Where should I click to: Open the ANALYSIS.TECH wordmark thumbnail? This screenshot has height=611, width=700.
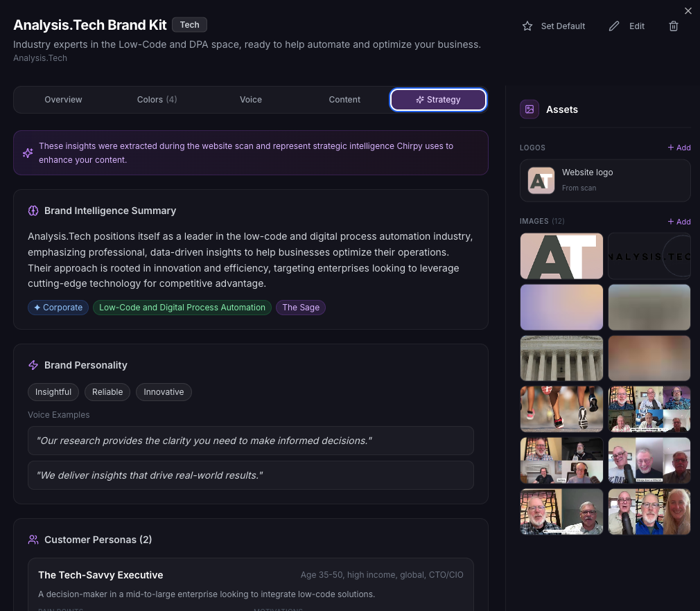(649, 256)
